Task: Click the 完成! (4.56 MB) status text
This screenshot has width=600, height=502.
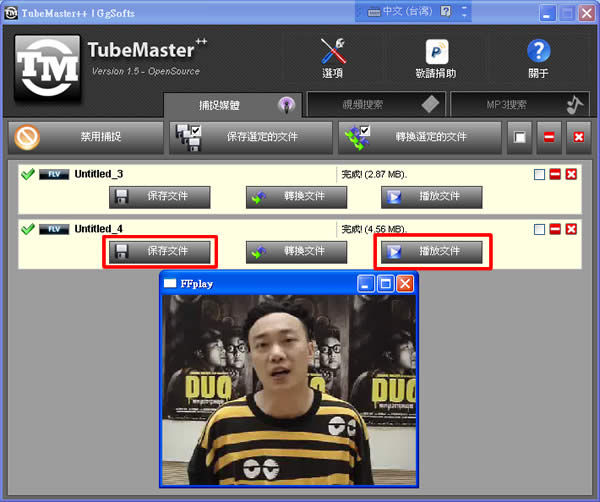Action: [374, 229]
